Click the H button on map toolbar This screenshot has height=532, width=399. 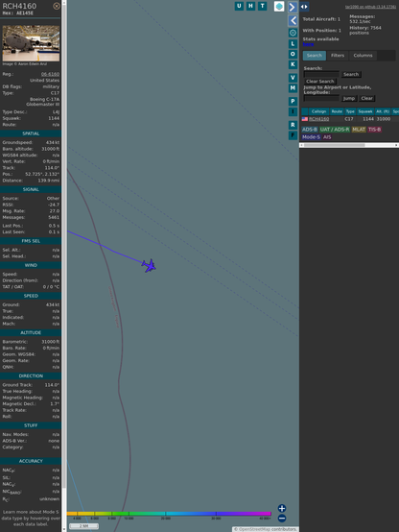point(250,6)
